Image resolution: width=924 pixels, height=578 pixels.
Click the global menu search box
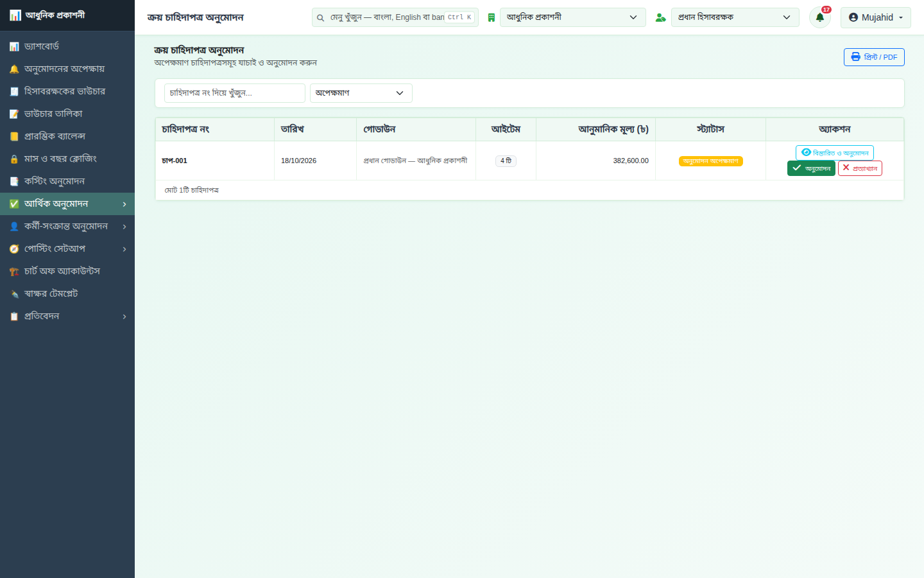395,17
